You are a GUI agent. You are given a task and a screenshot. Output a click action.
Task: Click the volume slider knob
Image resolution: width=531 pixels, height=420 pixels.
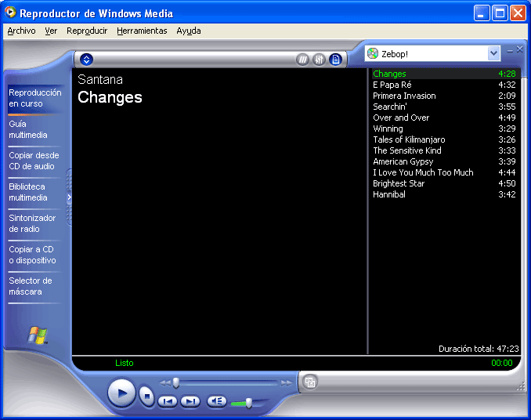tap(249, 403)
